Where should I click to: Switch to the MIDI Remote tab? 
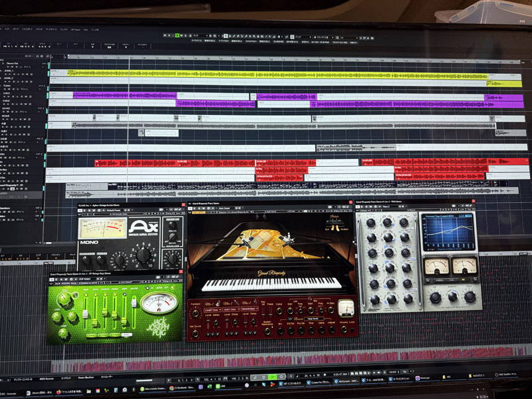click(47, 378)
